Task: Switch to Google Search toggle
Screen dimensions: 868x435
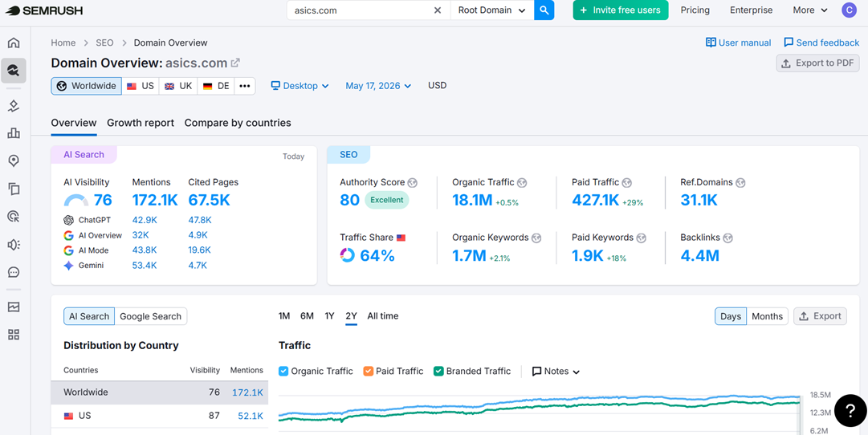Action: (151, 316)
